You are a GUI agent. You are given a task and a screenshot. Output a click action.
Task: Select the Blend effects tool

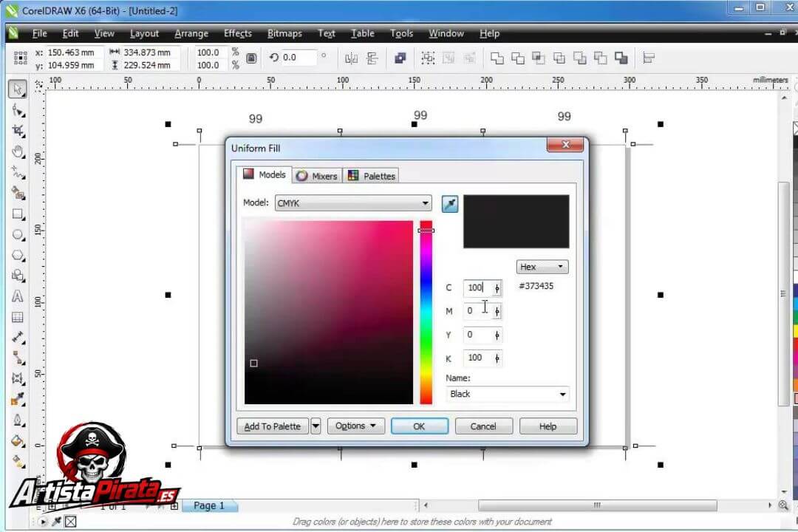click(18, 378)
